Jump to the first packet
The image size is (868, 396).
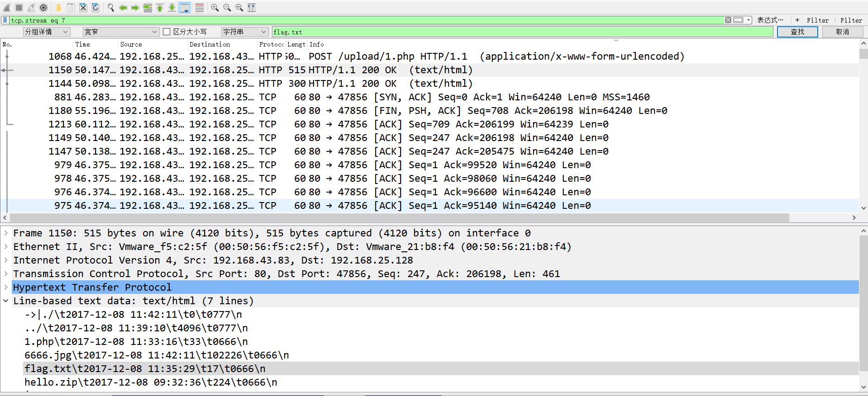(160, 8)
